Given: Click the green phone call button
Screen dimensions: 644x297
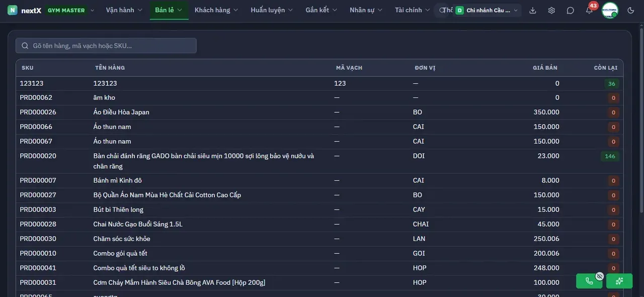Looking at the screenshot, I should (x=589, y=281).
